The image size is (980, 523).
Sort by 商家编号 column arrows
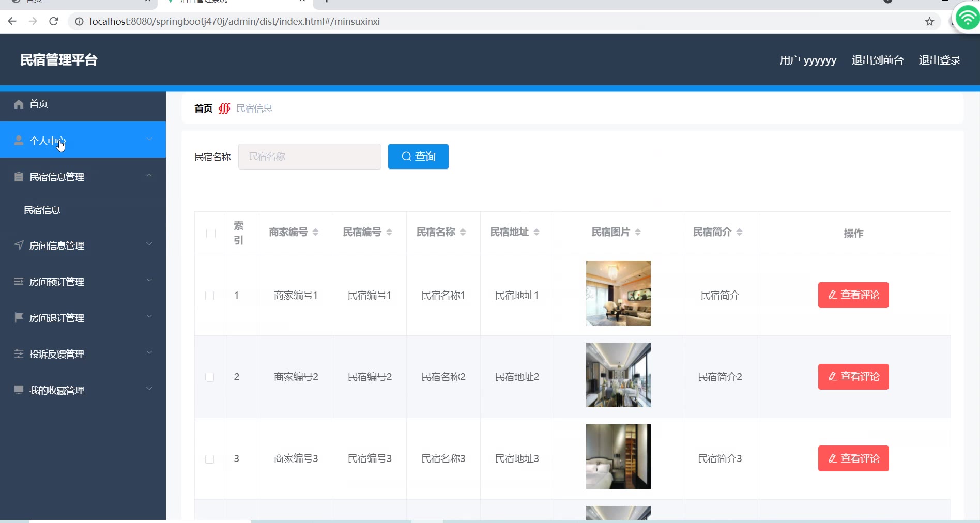click(315, 233)
